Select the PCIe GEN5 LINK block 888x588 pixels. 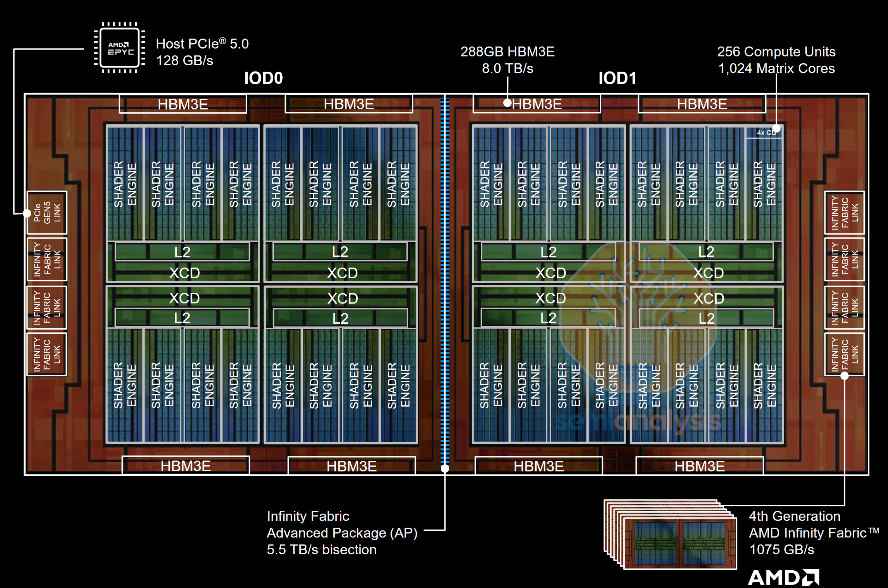pos(47,213)
